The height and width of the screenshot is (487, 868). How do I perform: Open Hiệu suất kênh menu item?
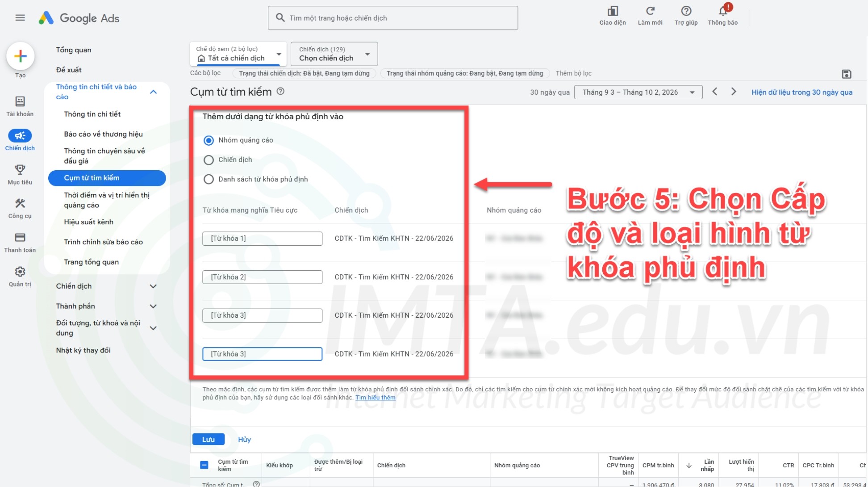(88, 222)
